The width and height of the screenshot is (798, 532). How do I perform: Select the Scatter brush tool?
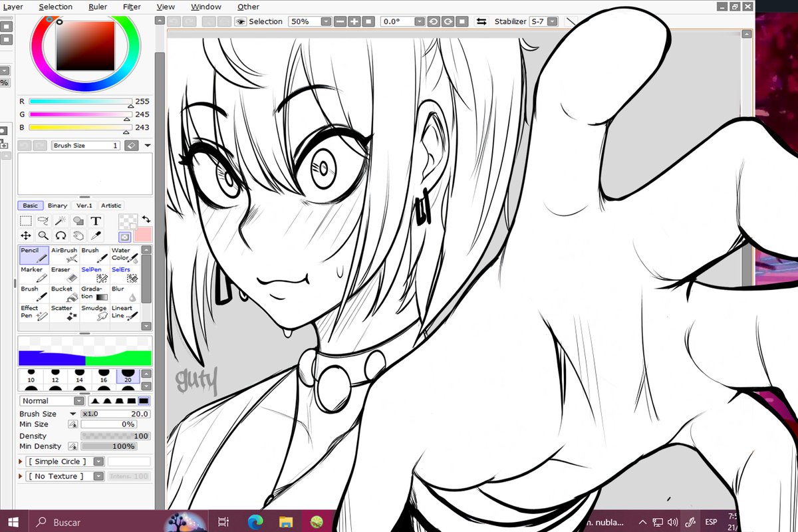(x=64, y=313)
